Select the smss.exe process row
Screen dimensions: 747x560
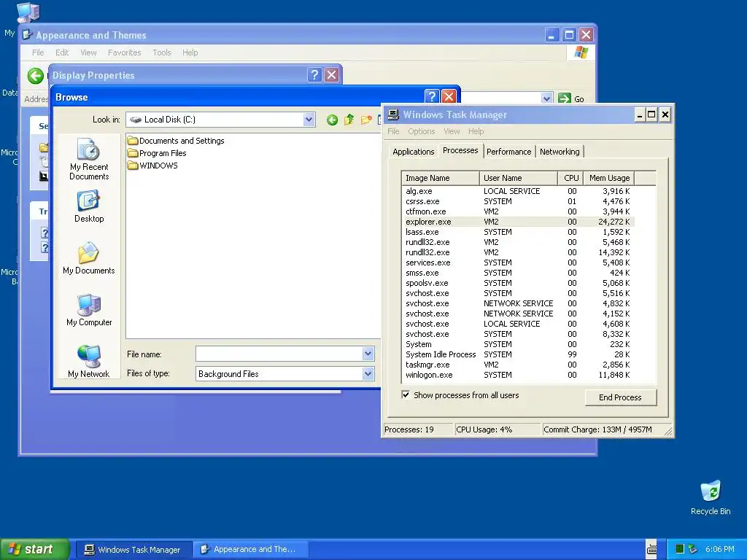pyautogui.click(x=519, y=273)
